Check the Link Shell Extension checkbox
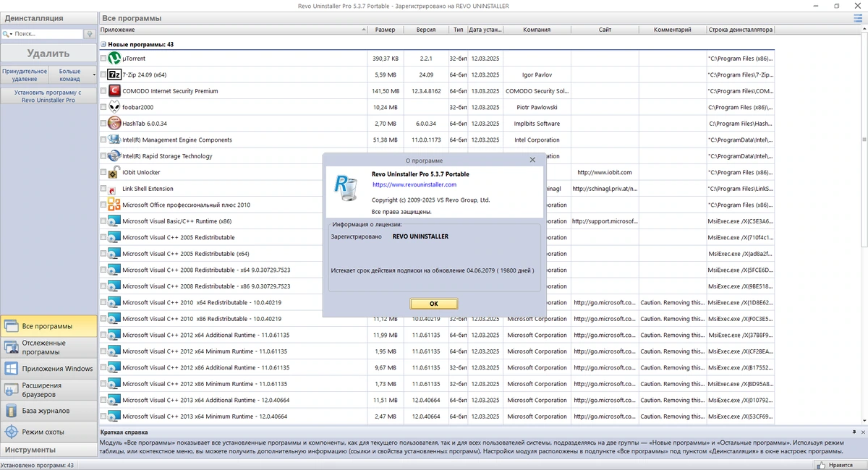Screen dimensions: 868x470 point(103,189)
